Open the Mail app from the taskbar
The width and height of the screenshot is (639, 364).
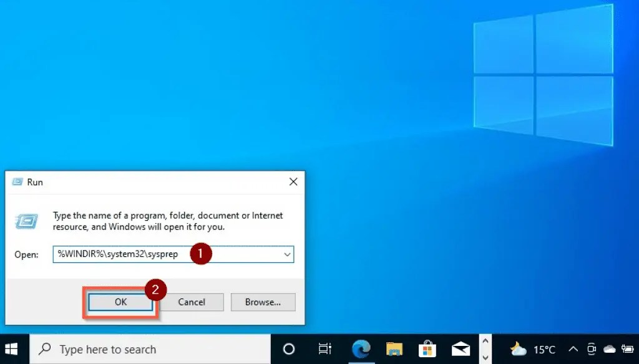click(461, 349)
